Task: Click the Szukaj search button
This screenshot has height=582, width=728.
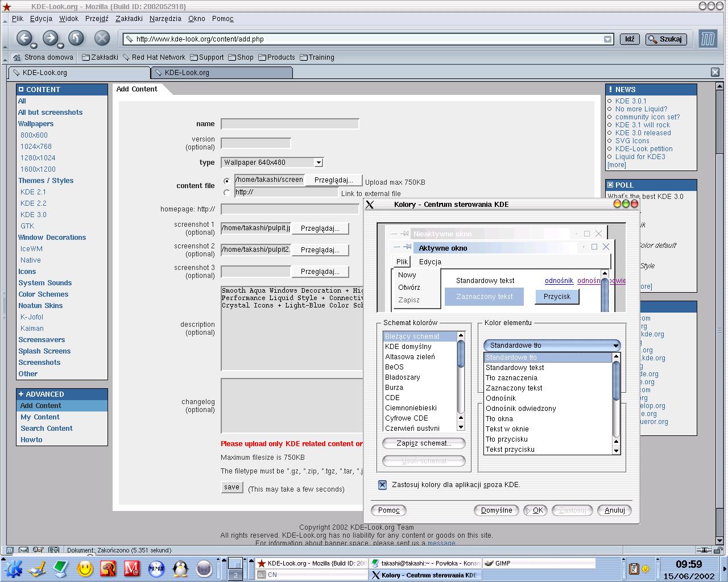Action: tap(665, 39)
